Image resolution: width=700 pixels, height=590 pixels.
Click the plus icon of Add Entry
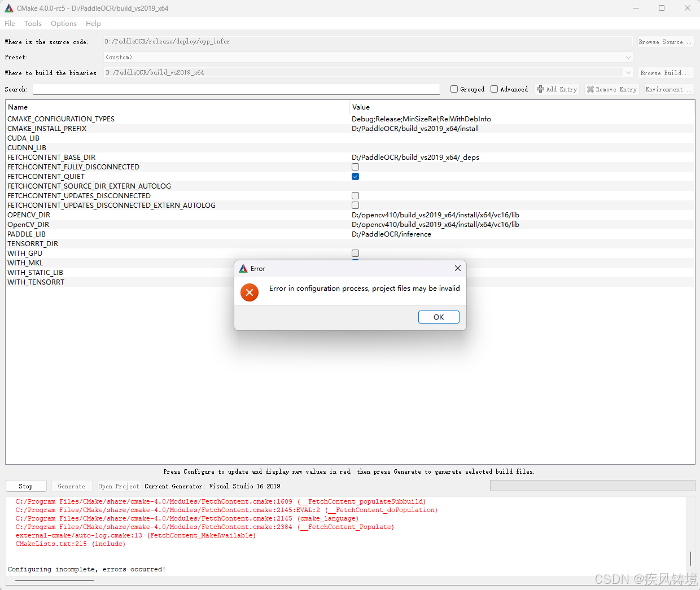[540, 89]
